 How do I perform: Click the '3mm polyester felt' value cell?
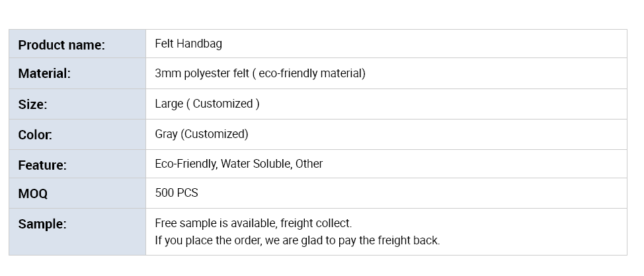coord(386,73)
